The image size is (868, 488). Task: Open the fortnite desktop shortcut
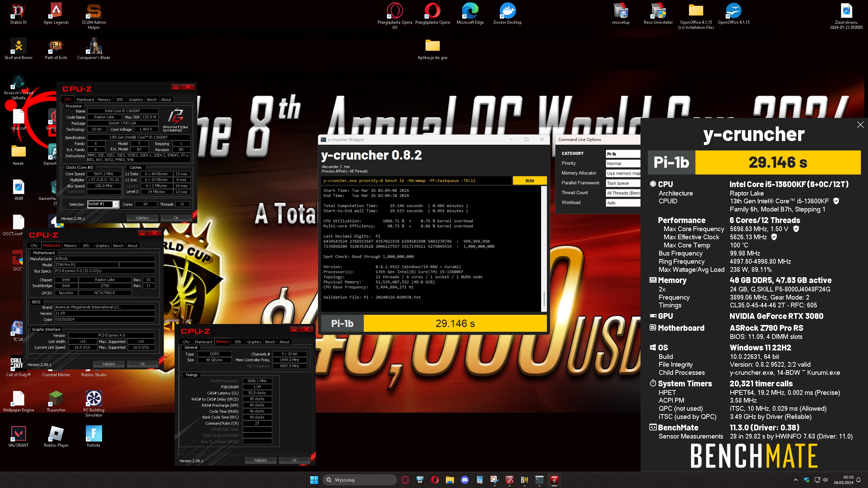pos(94,436)
